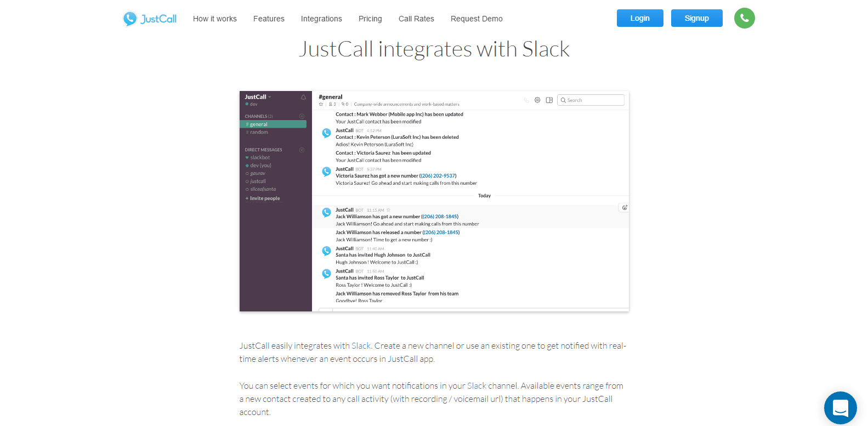
Task: Select the # general channel
Action: 273,124
